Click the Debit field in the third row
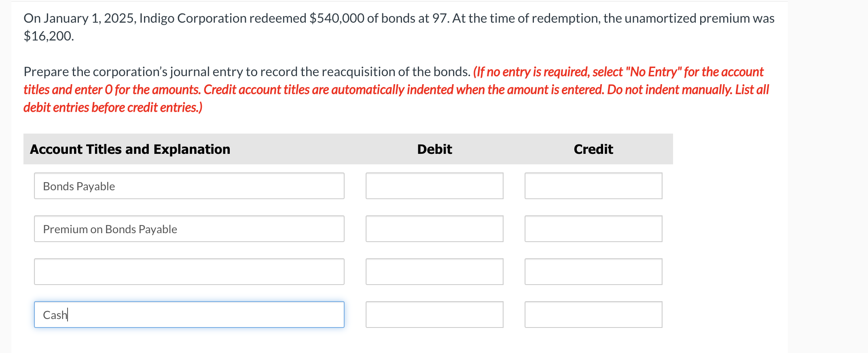Screen dimensions: 868x353 [434, 272]
